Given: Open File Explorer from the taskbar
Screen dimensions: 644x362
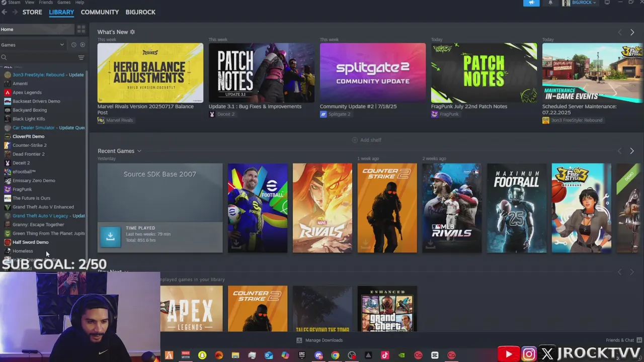Looking at the screenshot, I should coord(235,355).
